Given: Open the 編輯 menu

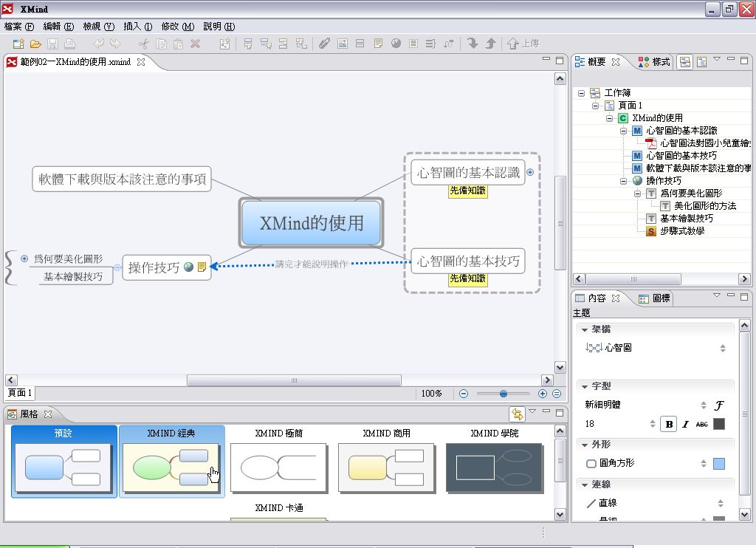Looking at the screenshot, I should [58, 27].
